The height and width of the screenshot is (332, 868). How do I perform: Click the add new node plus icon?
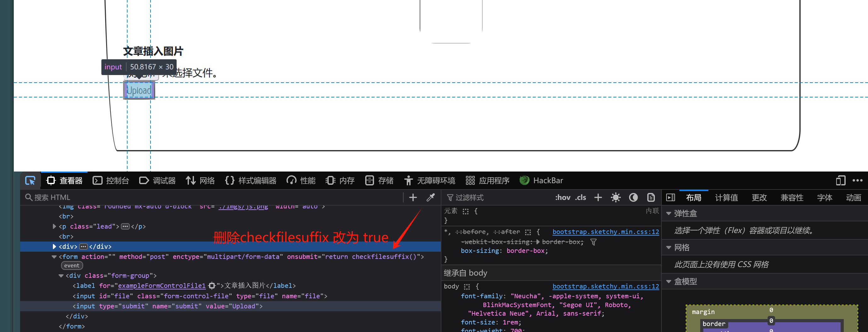413,197
